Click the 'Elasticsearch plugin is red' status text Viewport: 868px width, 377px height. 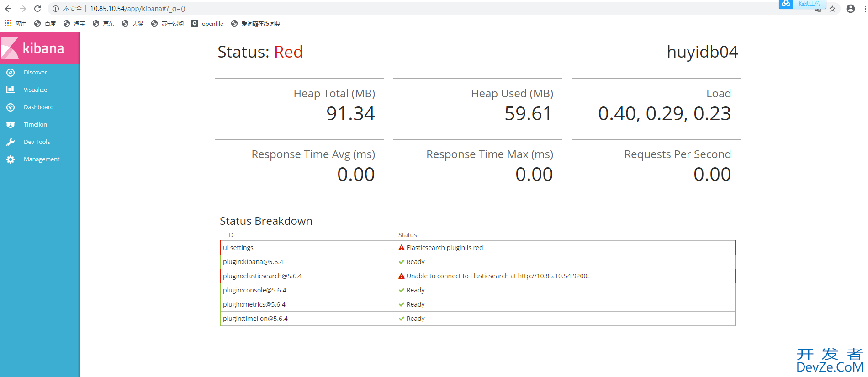tap(445, 248)
